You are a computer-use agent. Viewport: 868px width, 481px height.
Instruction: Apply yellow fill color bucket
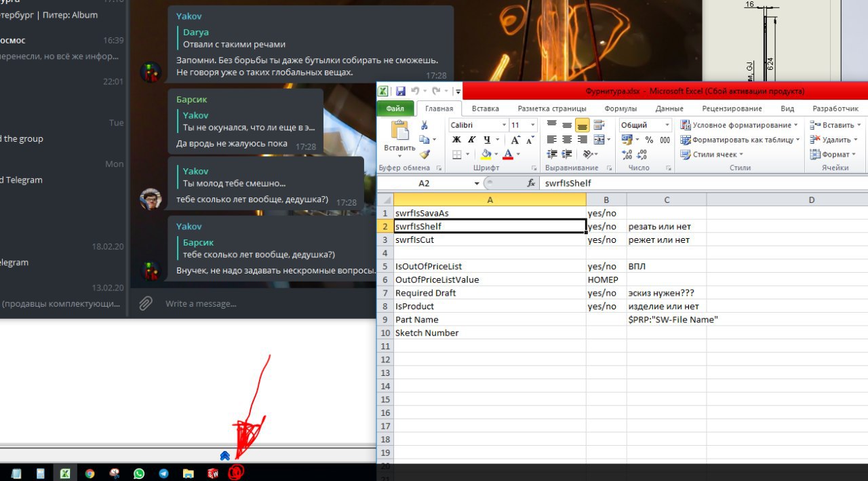(x=486, y=155)
